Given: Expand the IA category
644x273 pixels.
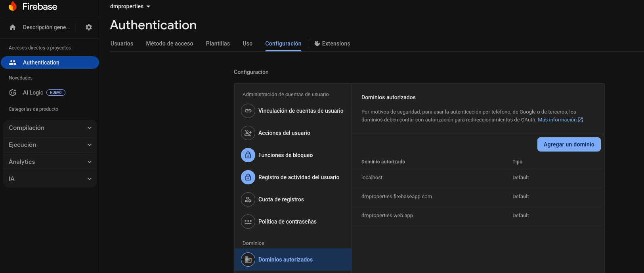Looking at the screenshot, I should coord(50,179).
